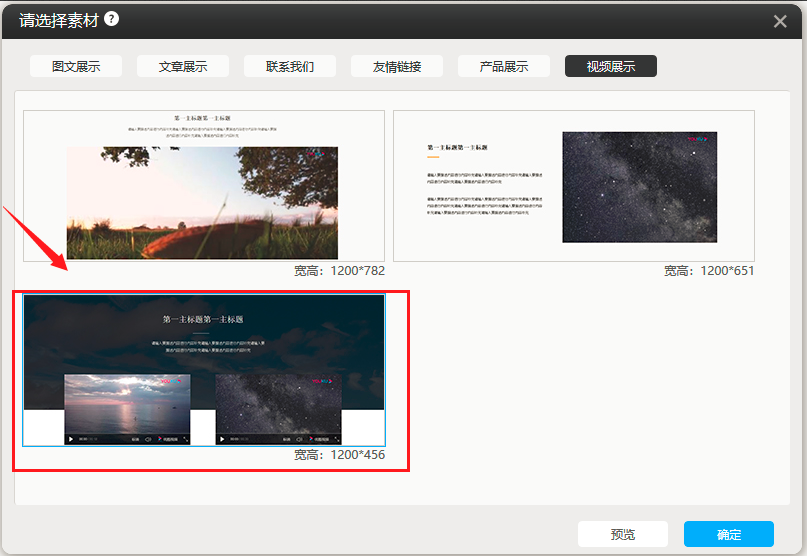The width and height of the screenshot is (807, 556).
Task: Open the help question mark icon
Action: (x=111, y=19)
